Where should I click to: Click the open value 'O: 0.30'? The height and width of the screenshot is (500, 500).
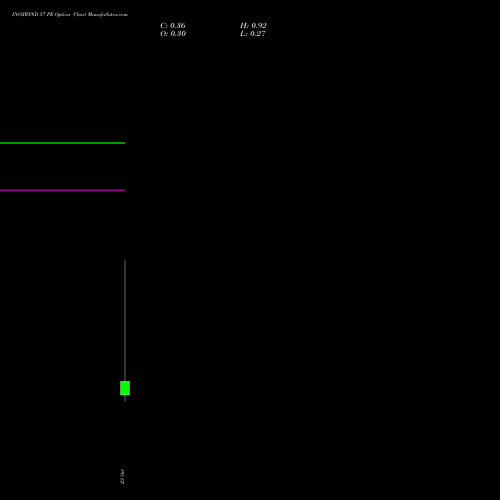point(173,34)
